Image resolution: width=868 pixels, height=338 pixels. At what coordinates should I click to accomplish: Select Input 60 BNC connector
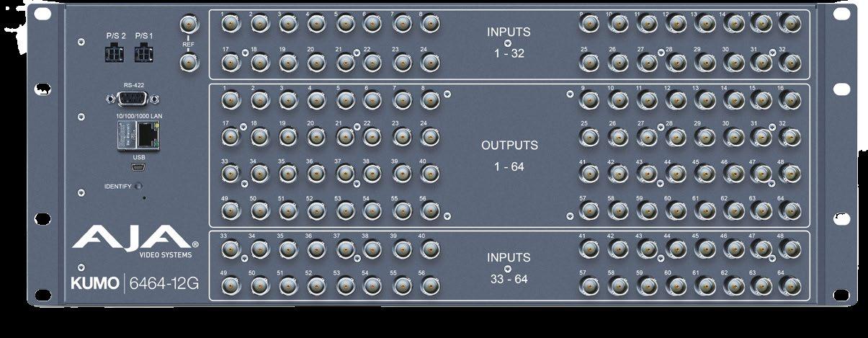pyautogui.click(x=675, y=286)
